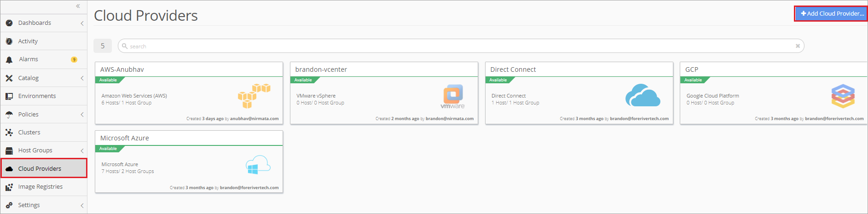Open the Dashboards menu item
868x214 pixels.
pyautogui.click(x=44, y=23)
